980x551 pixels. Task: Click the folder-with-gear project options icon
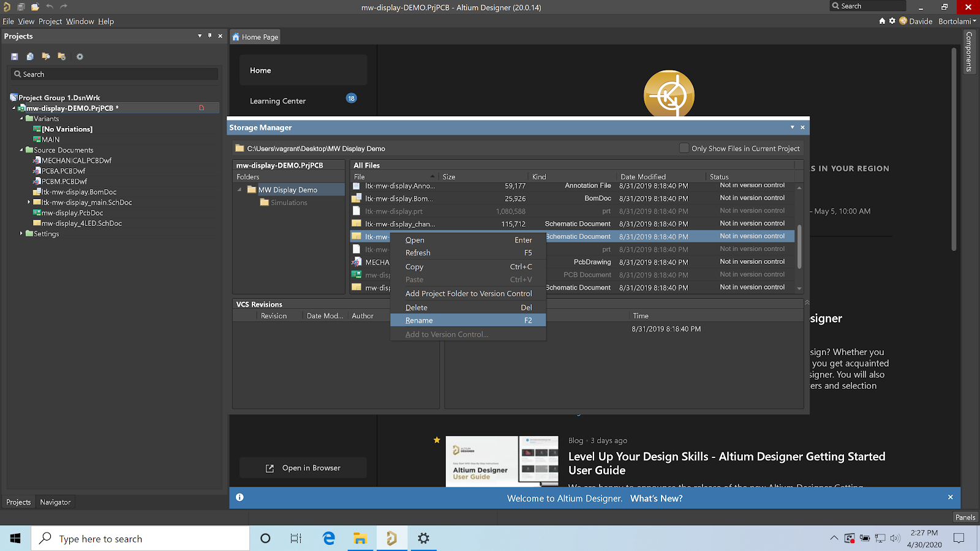[62, 56]
